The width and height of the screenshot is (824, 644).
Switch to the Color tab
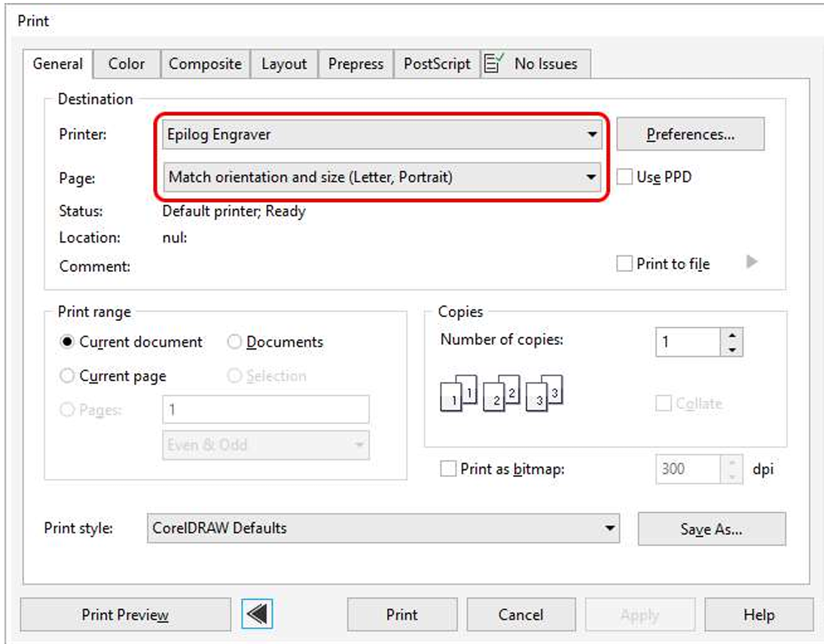(x=127, y=64)
